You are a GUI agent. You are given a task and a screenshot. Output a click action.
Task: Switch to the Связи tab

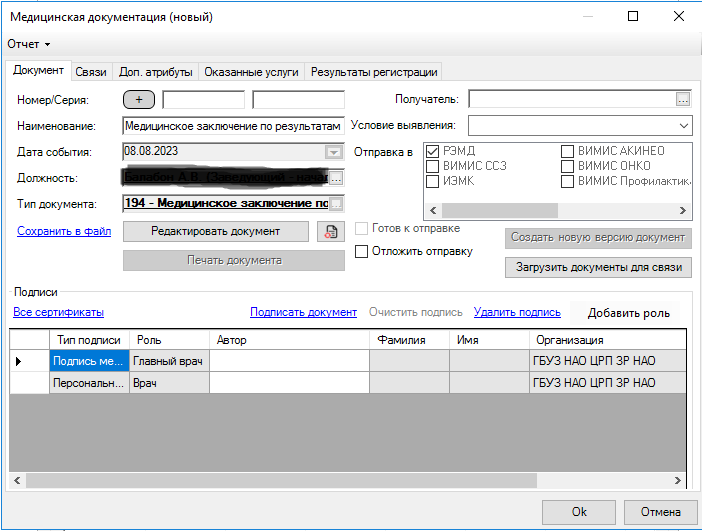91,72
